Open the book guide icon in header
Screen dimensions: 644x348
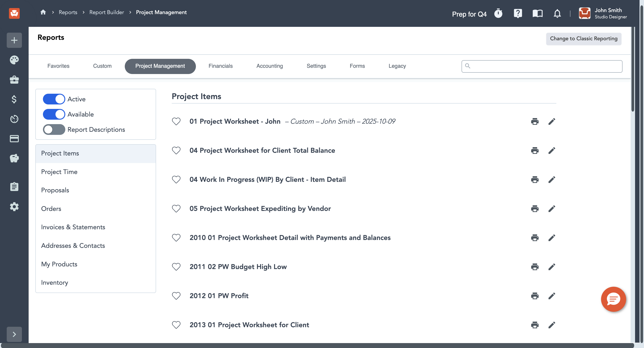(538, 13)
